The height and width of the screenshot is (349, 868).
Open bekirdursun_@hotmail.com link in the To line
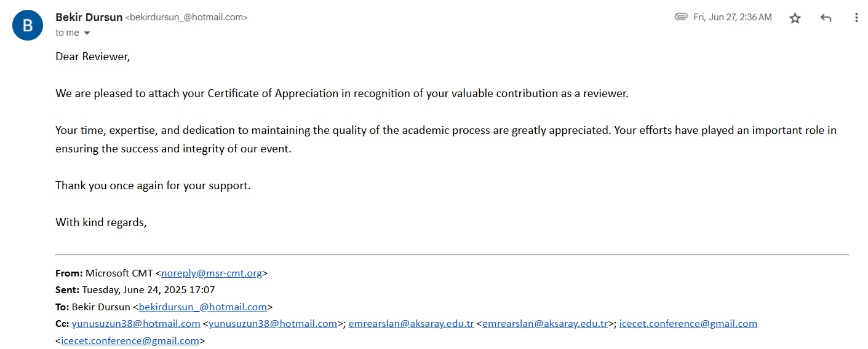click(202, 307)
